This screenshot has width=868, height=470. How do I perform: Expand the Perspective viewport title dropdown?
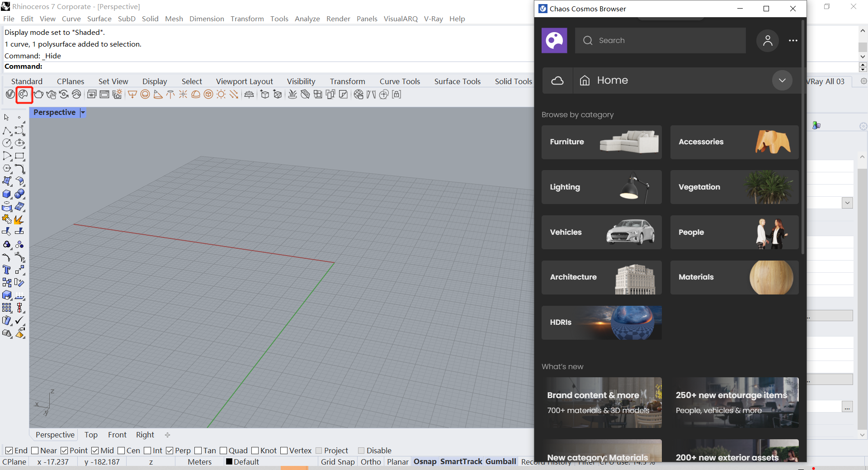83,113
